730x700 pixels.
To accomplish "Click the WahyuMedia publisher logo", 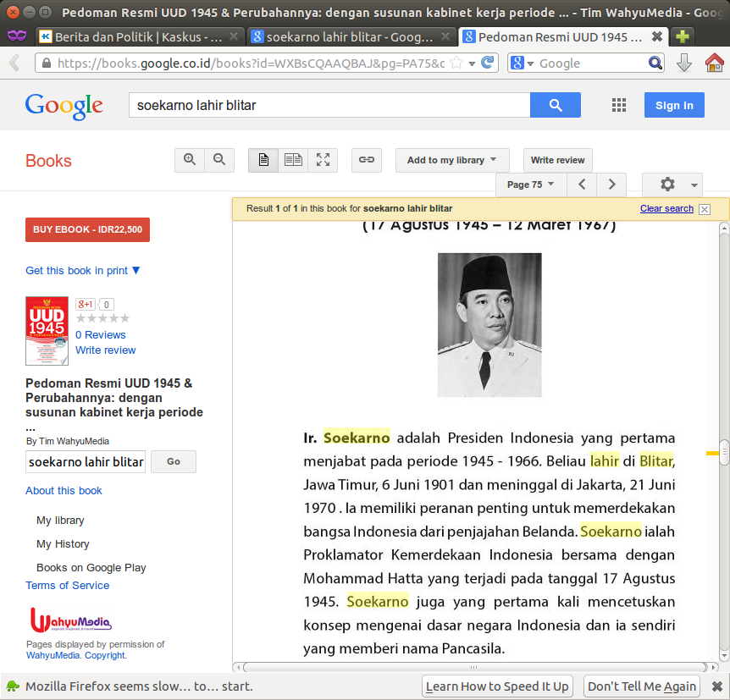I will click(71, 620).
